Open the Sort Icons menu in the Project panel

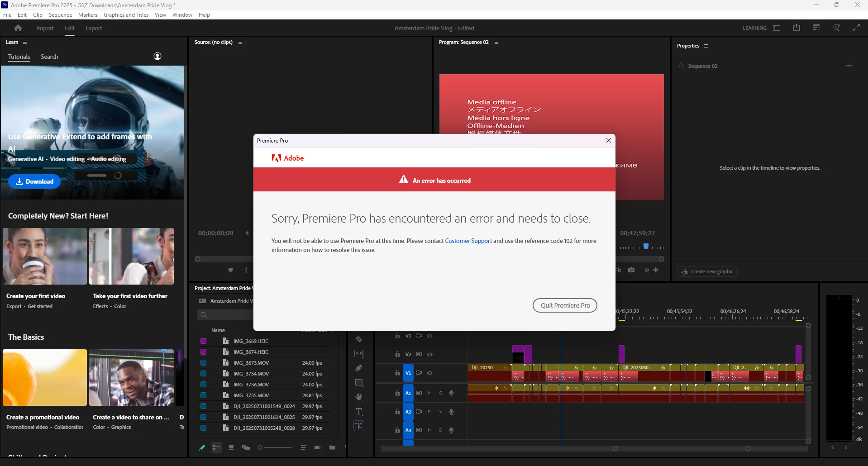coord(303,447)
